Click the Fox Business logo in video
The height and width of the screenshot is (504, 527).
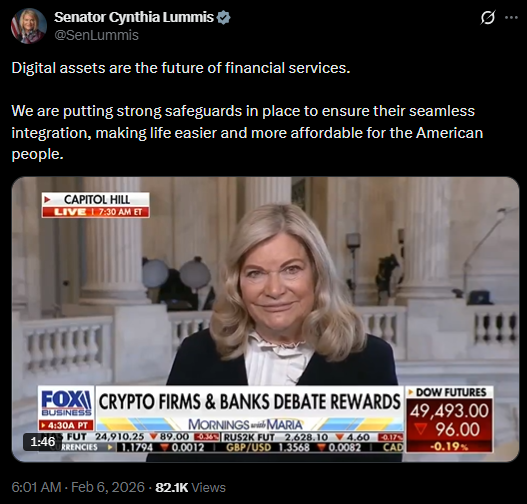click(66, 403)
